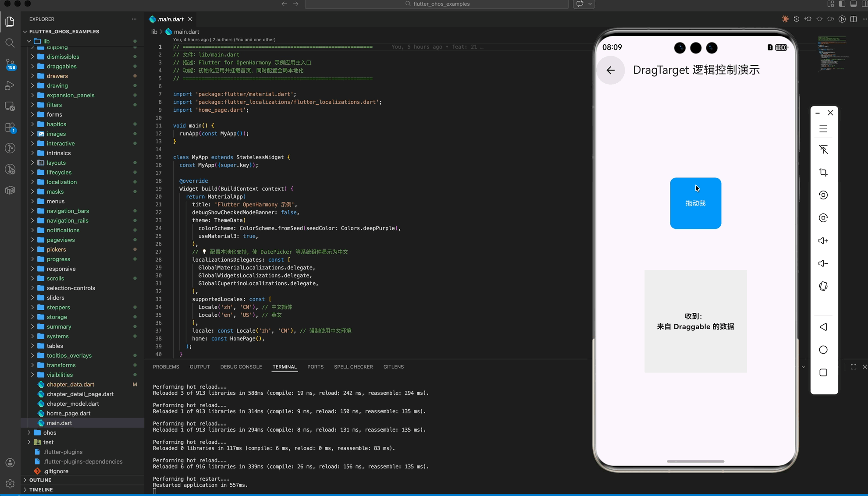Switch to the PROBLEMS tab
This screenshot has height=496, width=868.
pyautogui.click(x=166, y=367)
